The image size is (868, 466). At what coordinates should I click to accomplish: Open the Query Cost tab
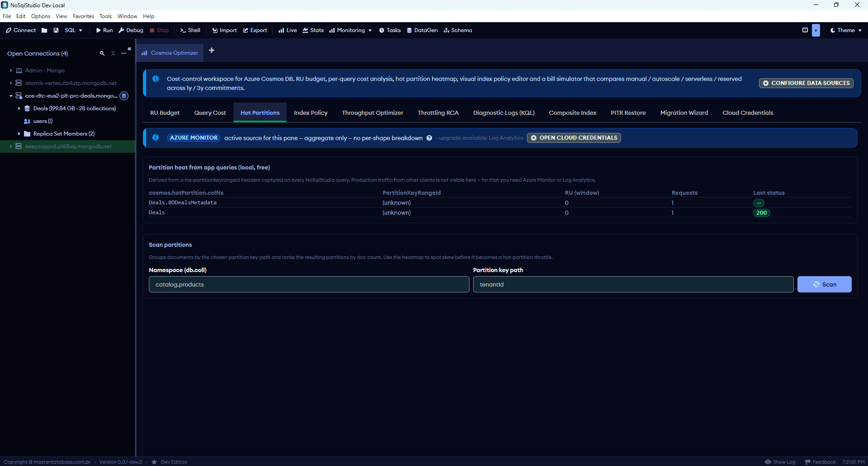[210, 113]
